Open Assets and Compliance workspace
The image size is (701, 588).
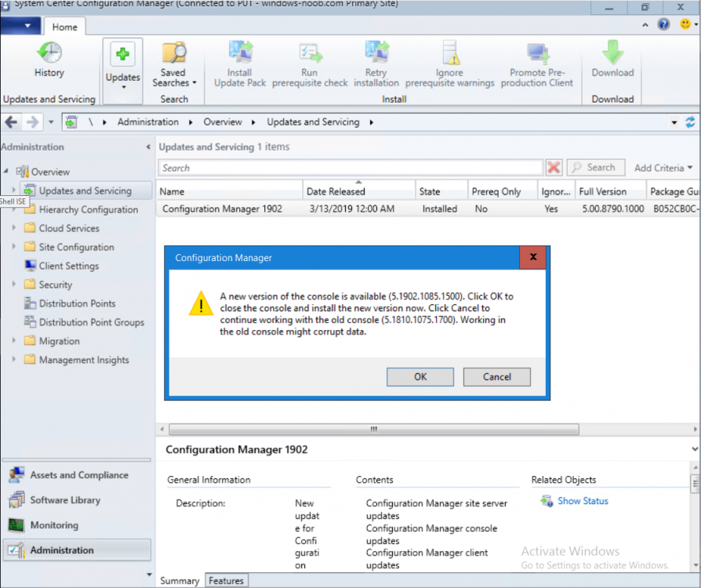(x=77, y=475)
